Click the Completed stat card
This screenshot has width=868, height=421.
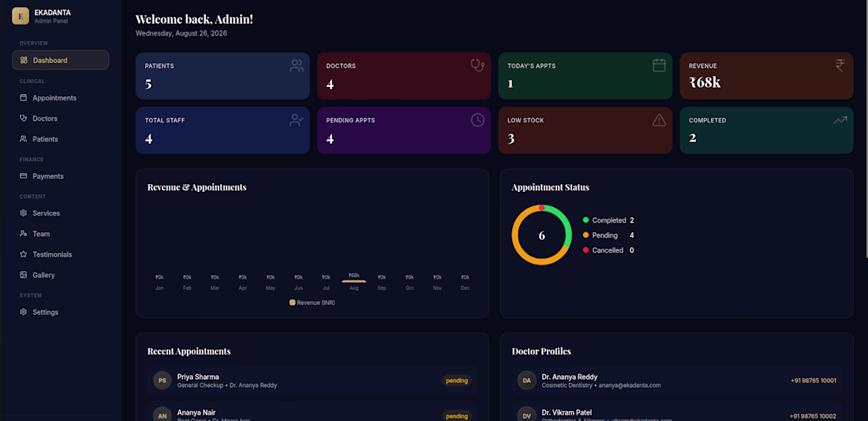[767, 130]
